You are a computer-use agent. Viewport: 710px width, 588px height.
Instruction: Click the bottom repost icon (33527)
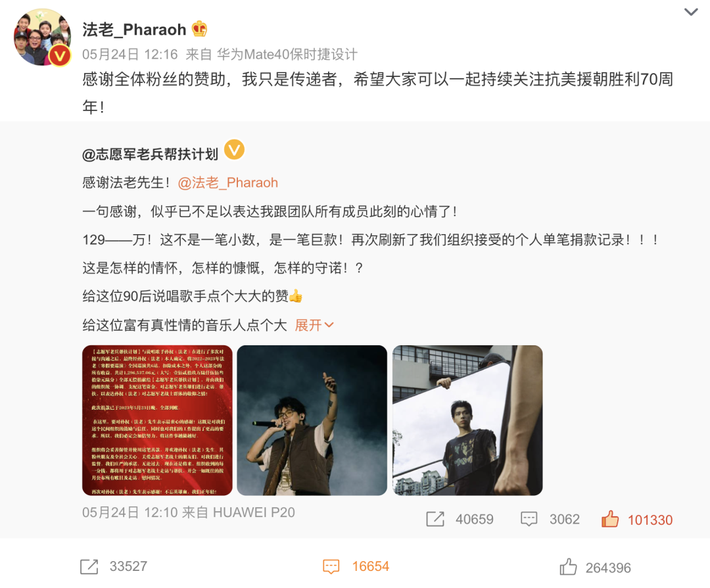click(x=89, y=567)
